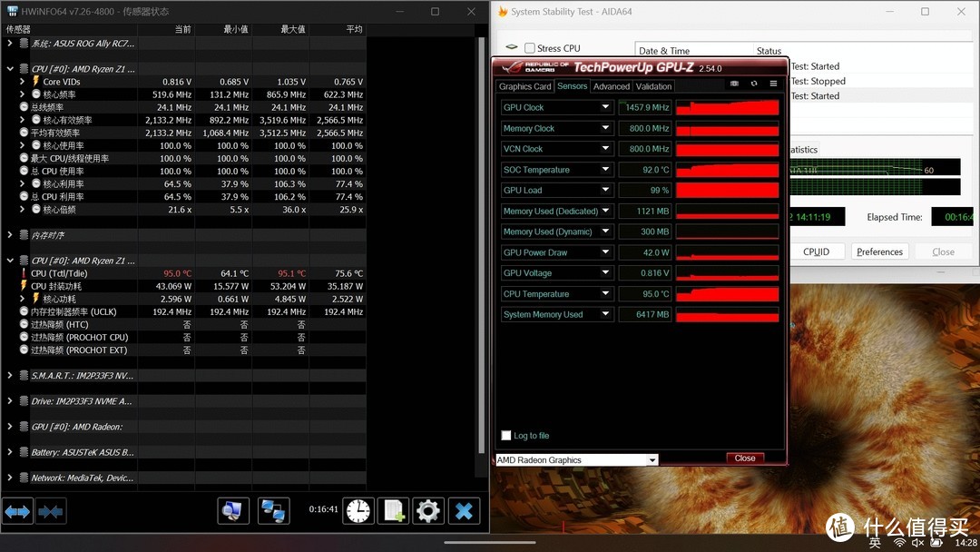Click the taskbar battery icon
980x552 pixels.
tap(936, 543)
